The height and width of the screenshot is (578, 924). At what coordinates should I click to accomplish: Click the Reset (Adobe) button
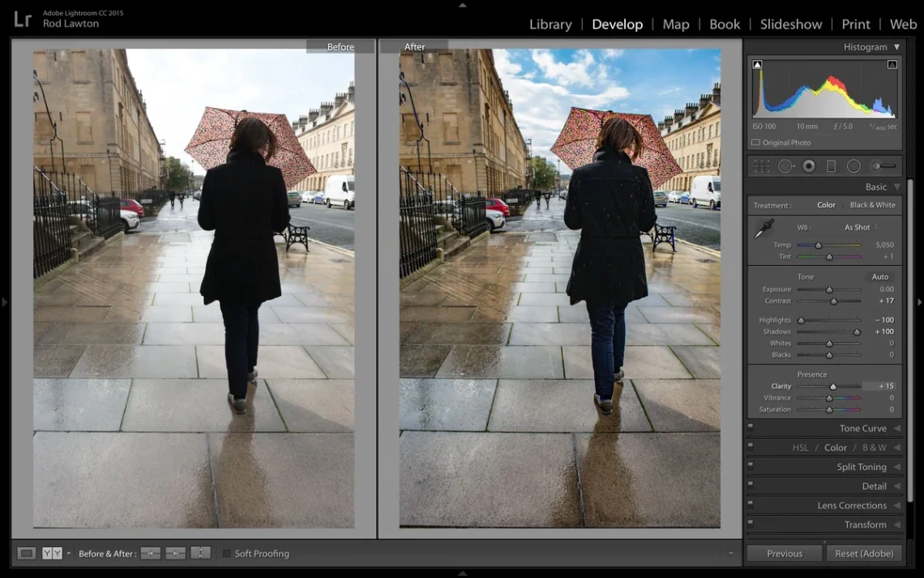click(x=864, y=553)
